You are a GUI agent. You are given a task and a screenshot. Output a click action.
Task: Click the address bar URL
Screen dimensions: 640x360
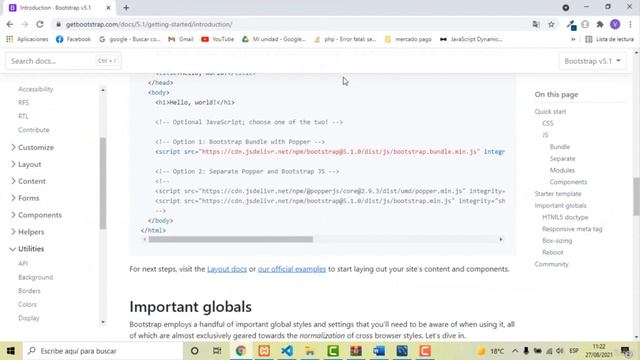[x=149, y=24]
